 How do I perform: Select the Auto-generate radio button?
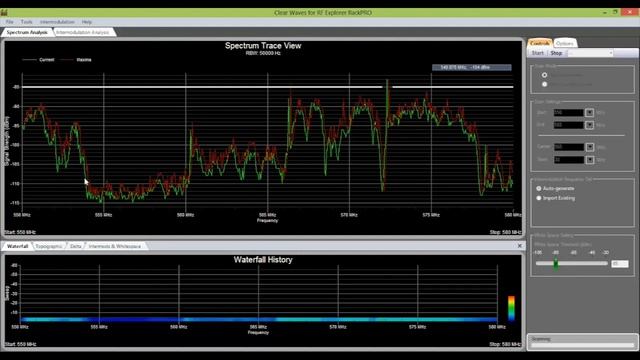click(539, 189)
